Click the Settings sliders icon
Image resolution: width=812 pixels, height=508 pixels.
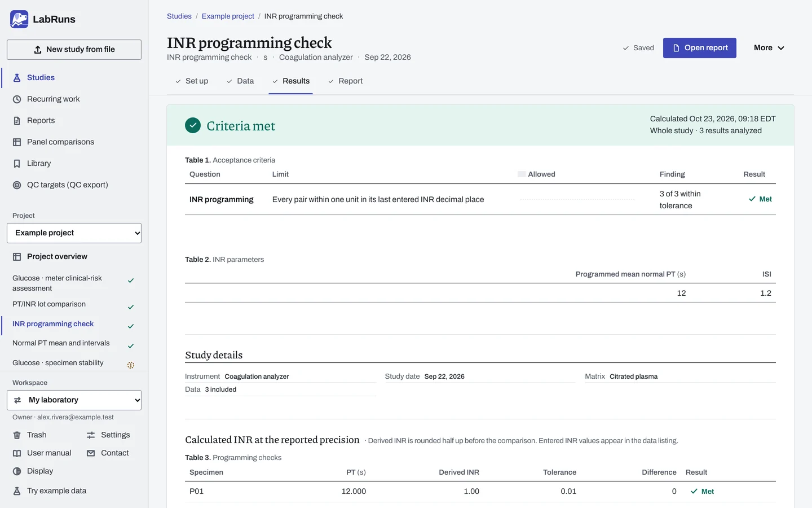[91, 435]
